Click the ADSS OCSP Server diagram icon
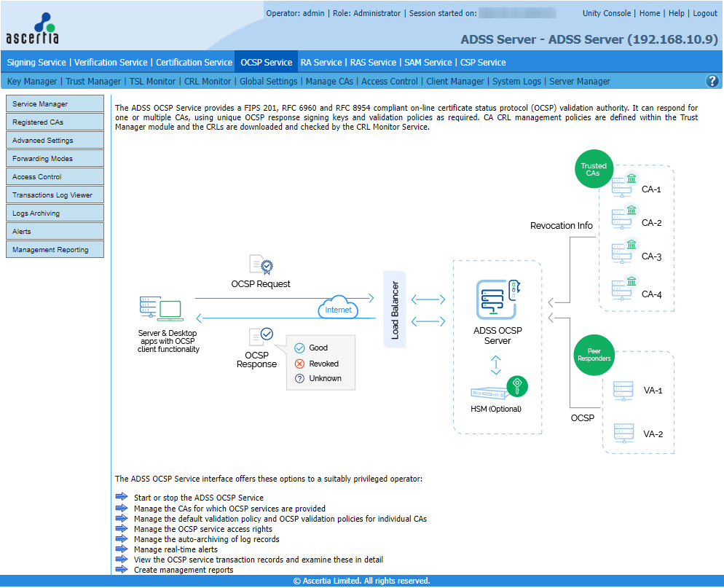This screenshot has height=588, width=724. click(497, 299)
